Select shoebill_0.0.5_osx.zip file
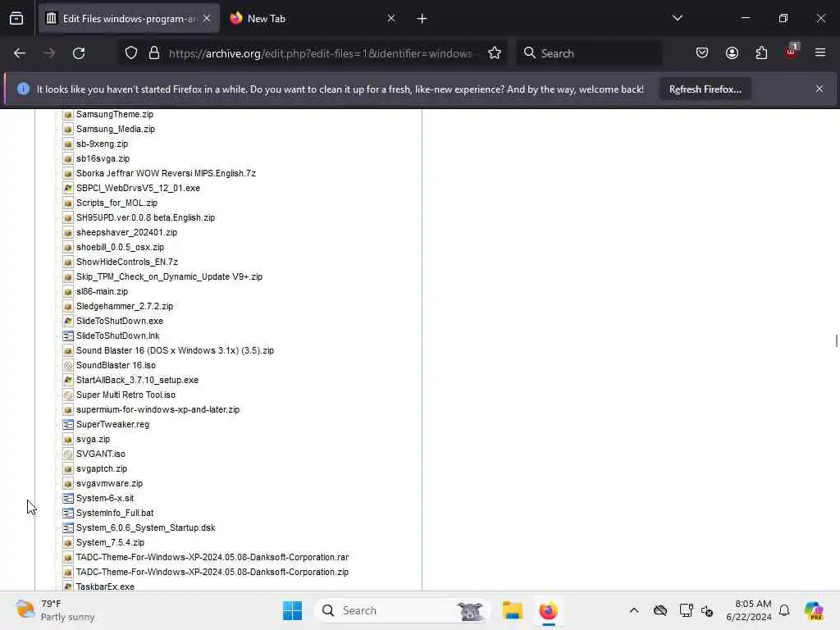The image size is (840, 630). click(120, 247)
